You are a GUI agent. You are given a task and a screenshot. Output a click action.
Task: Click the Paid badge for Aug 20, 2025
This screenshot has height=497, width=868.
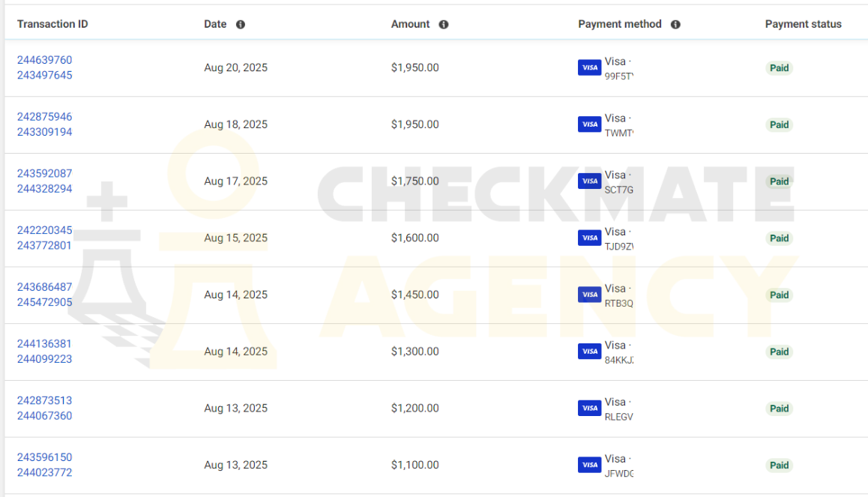point(779,68)
